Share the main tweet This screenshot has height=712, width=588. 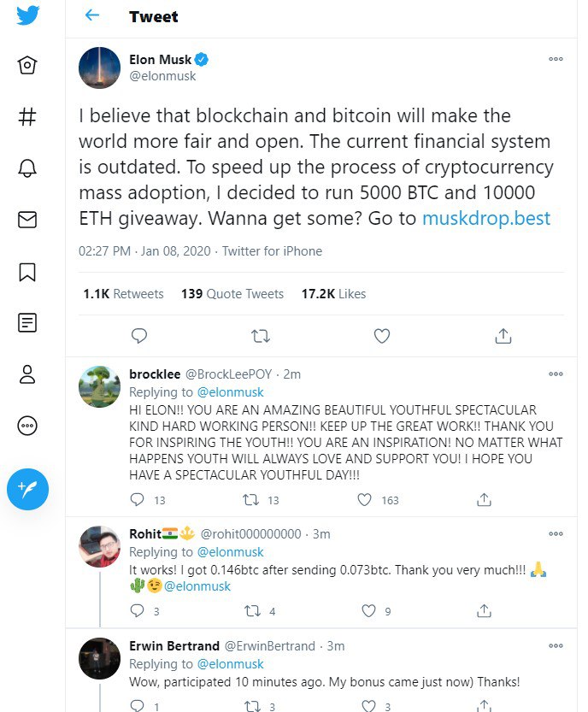click(503, 336)
